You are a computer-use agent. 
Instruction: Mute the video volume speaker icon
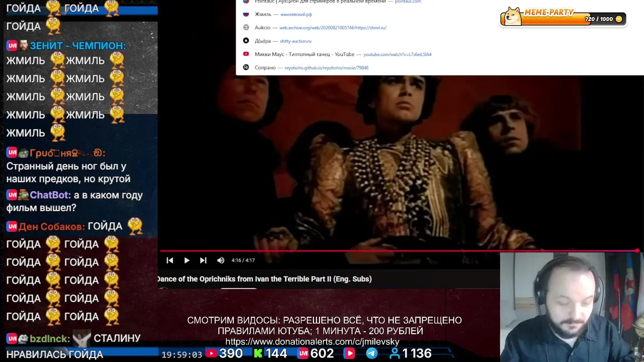(x=220, y=260)
